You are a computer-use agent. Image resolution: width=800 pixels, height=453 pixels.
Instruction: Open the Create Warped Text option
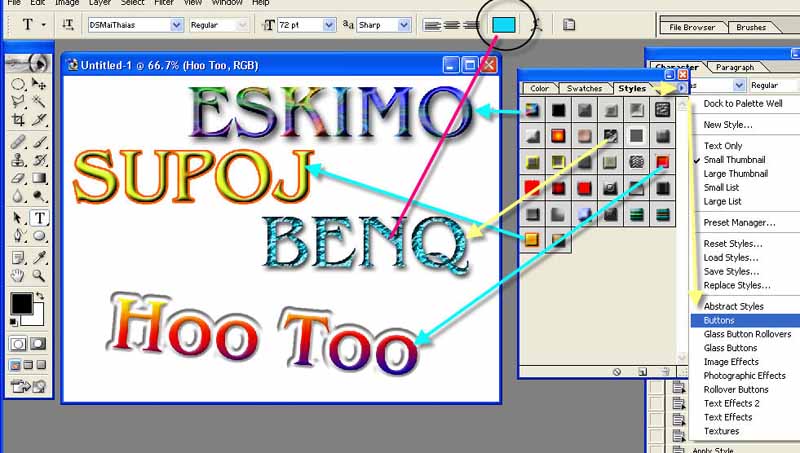(536, 24)
